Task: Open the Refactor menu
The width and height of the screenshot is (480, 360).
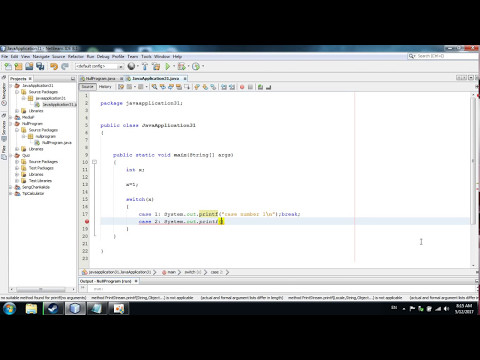Action: click(76, 57)
